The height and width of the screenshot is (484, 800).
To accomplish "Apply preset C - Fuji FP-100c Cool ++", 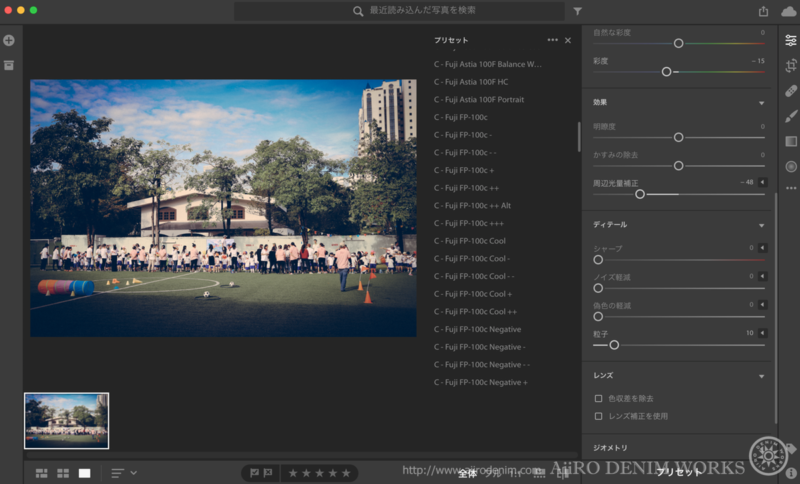I will tap(476, 311).
